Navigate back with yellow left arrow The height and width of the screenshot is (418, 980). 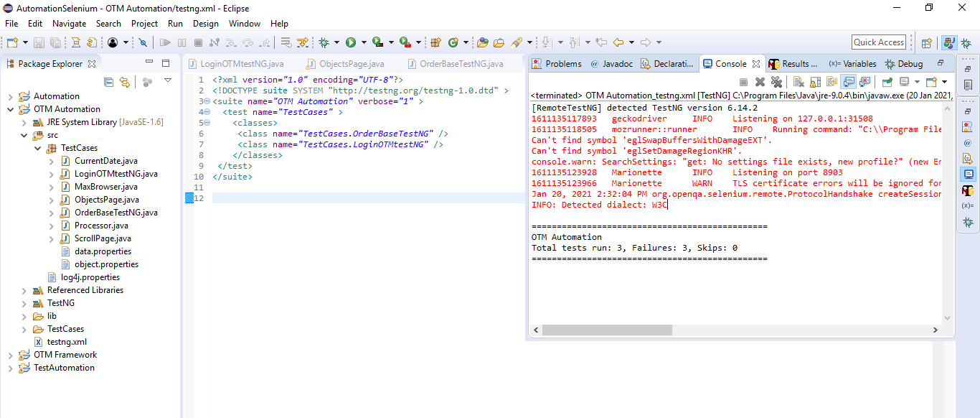(618, 42)
